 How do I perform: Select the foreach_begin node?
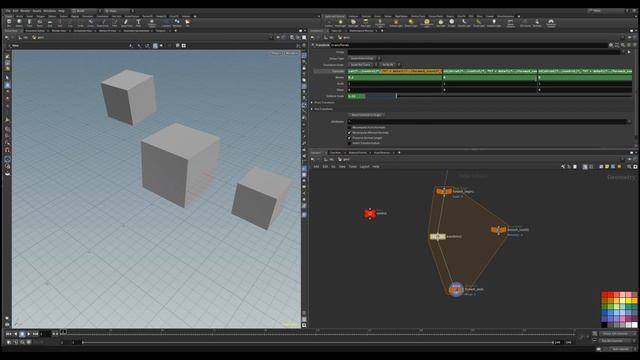point(444,191)
